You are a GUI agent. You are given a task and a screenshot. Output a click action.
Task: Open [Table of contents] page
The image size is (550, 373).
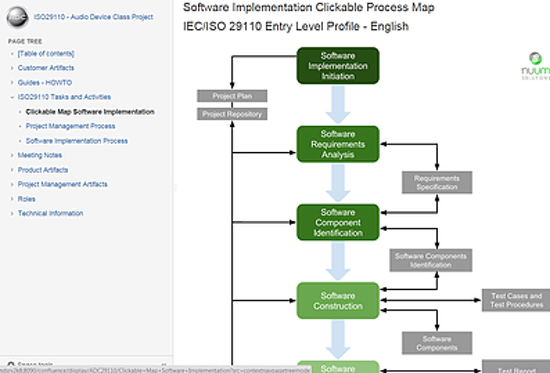(46, 54)
